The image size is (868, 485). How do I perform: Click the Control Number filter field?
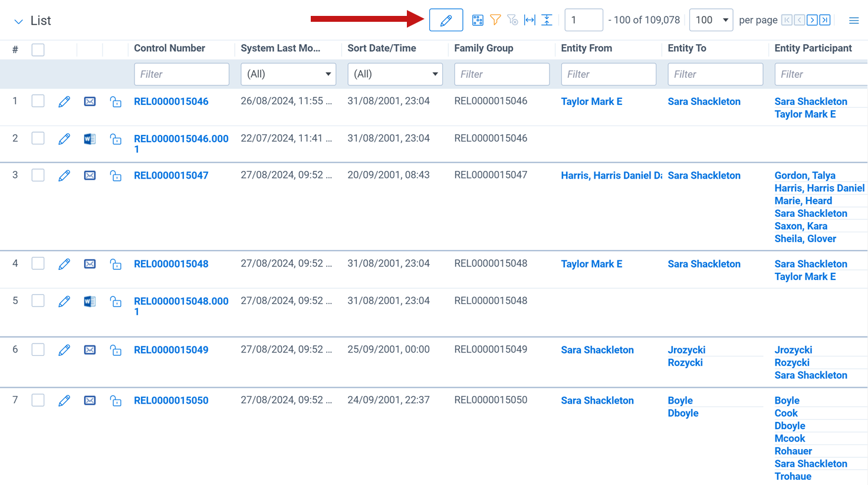pyautogui.click(x=182, y=74)
